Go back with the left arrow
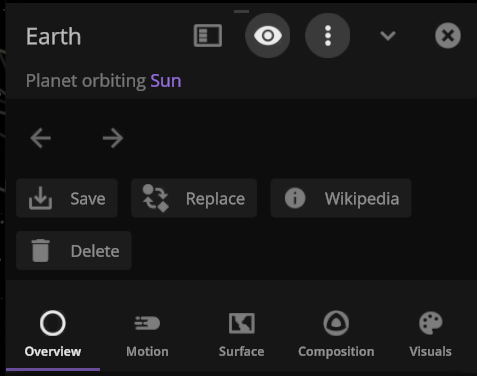 coord(40,138)
